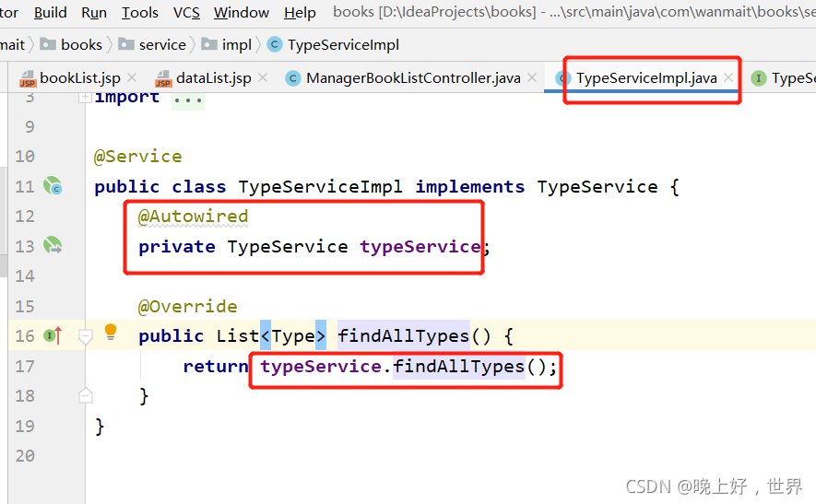Click the service folder in the breadcrumb
The width and height of the screenshot is (816, 504).
coord(162,45)
